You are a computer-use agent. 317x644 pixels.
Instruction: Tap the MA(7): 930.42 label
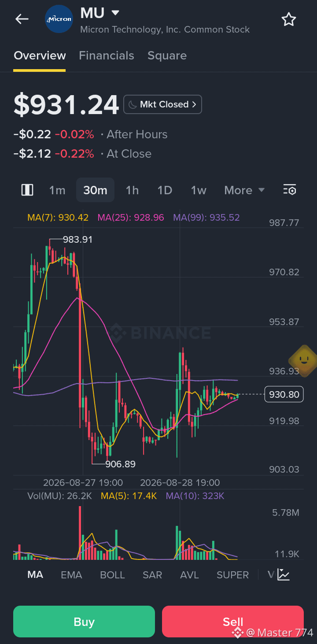(x=58, y=218)
